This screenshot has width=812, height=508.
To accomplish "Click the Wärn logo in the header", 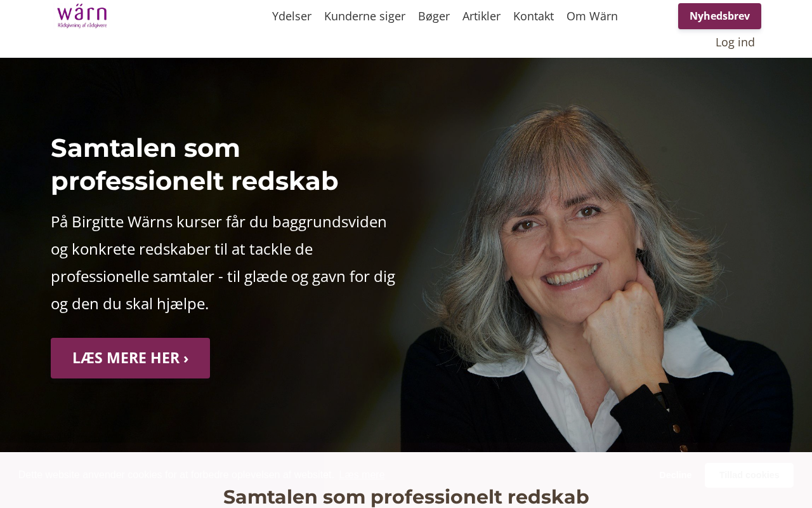I will click(x=82, y=16).
